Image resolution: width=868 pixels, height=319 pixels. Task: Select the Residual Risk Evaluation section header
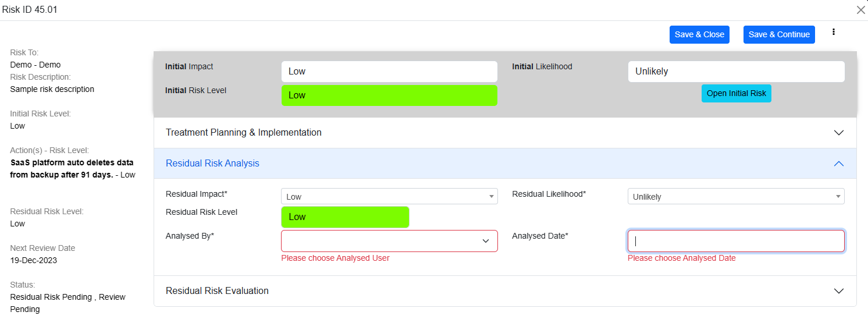217,291
